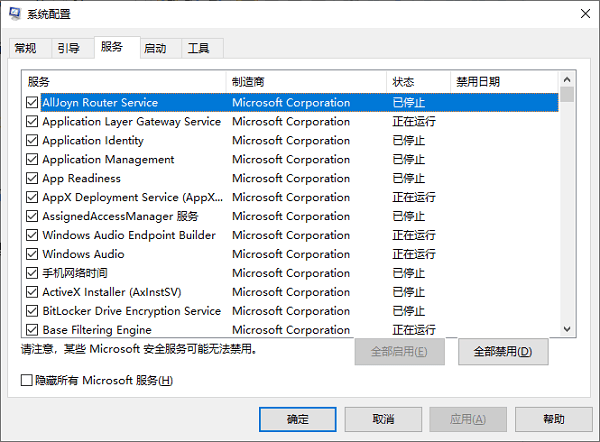Sort by the 服务 column header
This screenshot has width=600, height=442.
coord(124,82)
